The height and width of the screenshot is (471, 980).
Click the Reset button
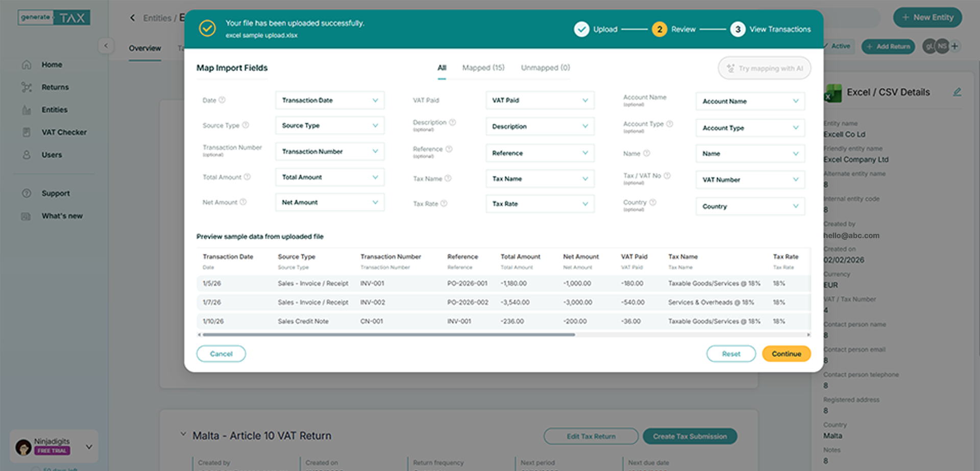[x=731, y=354]
